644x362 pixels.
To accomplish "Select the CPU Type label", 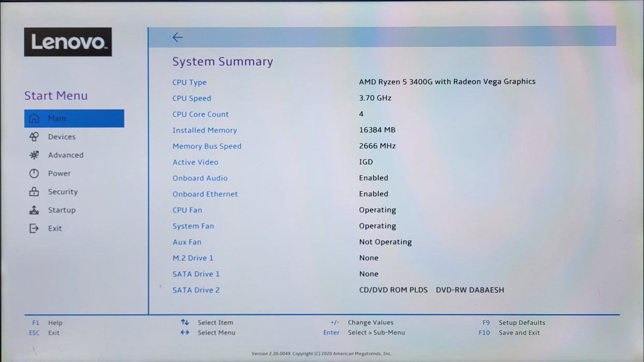I will [x=189, y=82].
